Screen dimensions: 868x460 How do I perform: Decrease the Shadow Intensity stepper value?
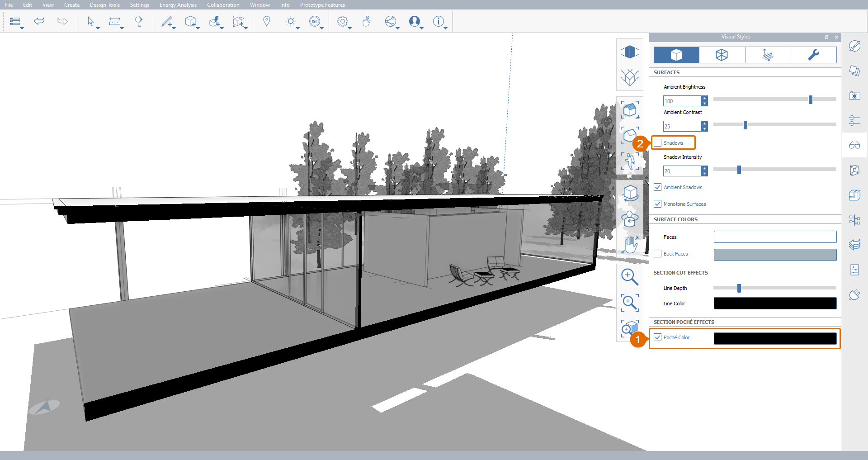pyautogui.click(x=704, y=174)
